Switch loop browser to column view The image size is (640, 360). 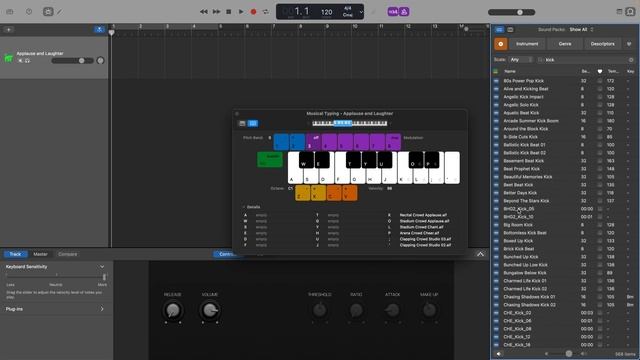coord(510,29)
